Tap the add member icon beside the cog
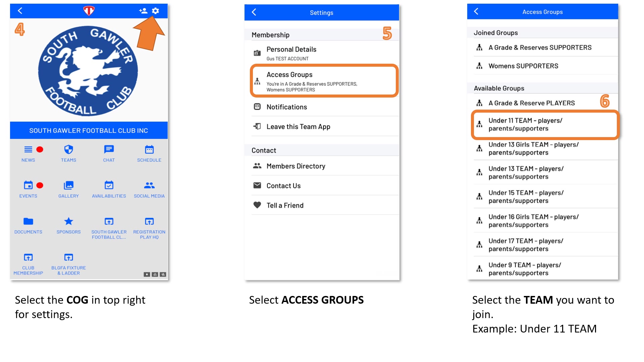 (143, 11)
